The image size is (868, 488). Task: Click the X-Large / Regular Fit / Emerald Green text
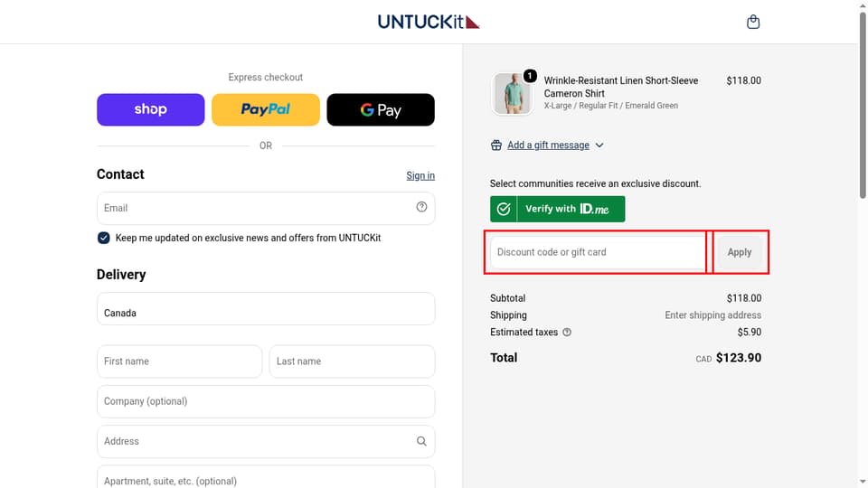610,106
